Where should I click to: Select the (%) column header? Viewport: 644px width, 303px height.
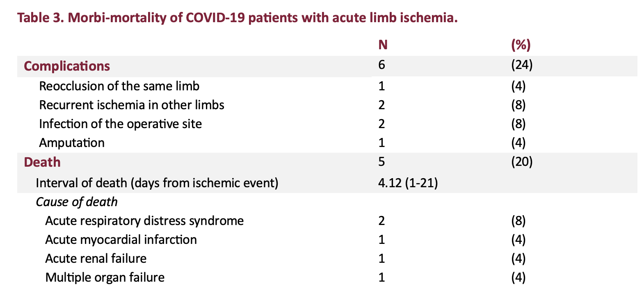click(x=521, y=45)
